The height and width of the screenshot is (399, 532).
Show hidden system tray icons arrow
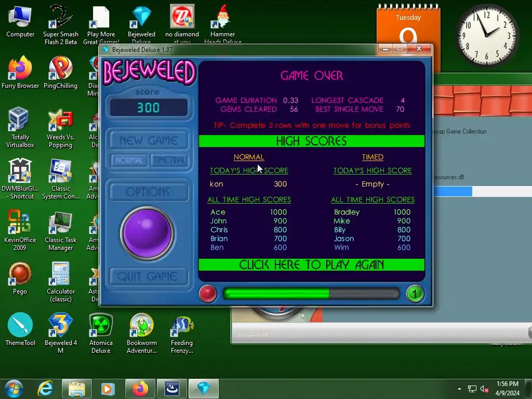tap(459, 389)
